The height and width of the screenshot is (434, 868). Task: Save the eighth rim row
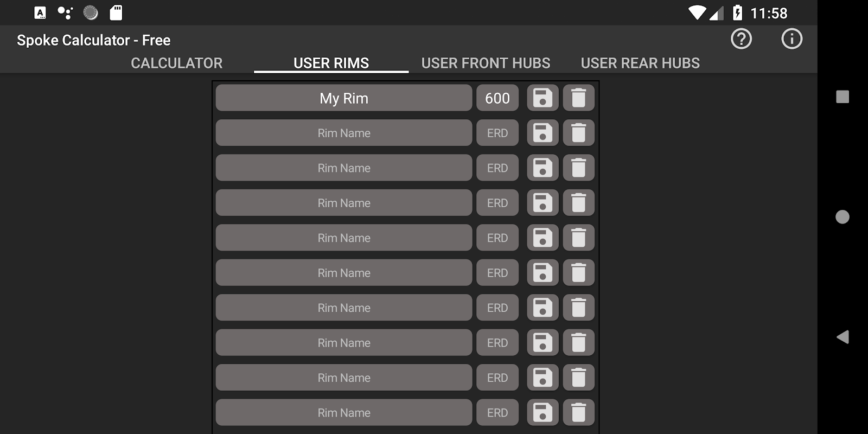click(542, 343)
